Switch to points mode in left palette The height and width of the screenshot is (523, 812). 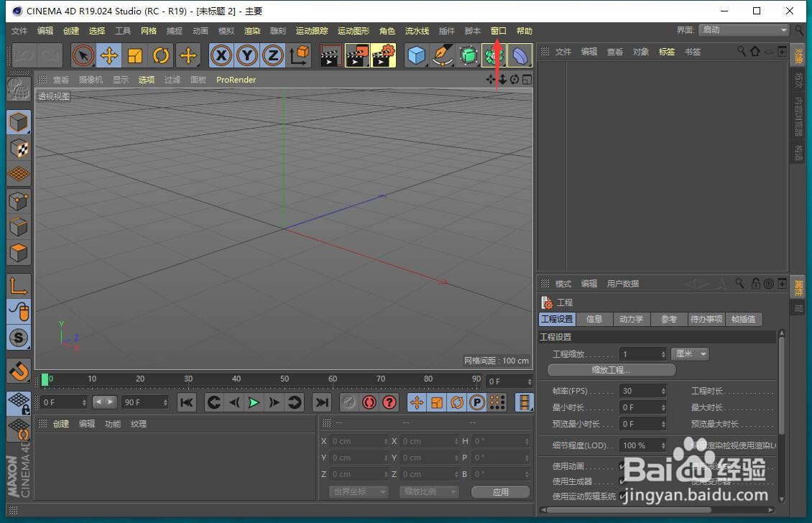tap(19, 201)
